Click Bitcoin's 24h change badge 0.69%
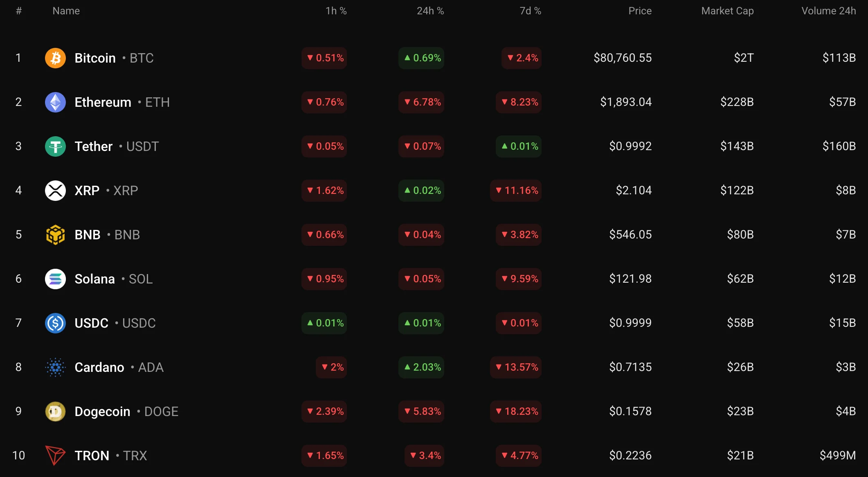The height and width of the screenshot is (477, 868). pos(422,58)
